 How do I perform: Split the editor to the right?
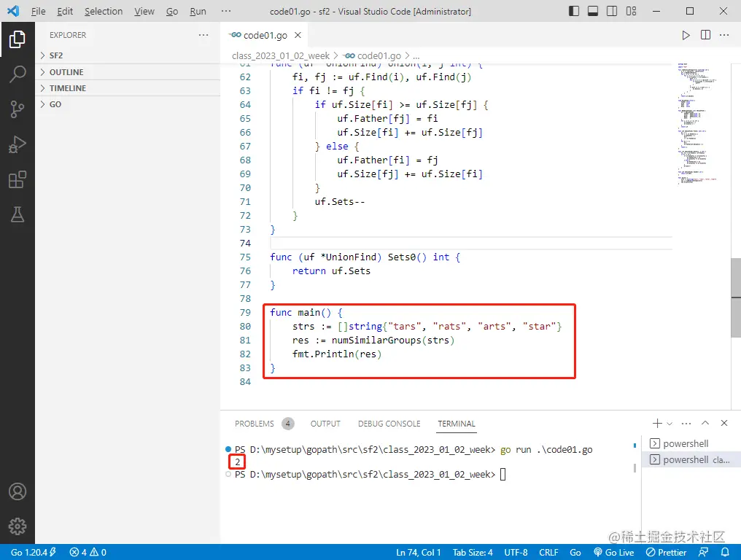[x=705, y=35]
